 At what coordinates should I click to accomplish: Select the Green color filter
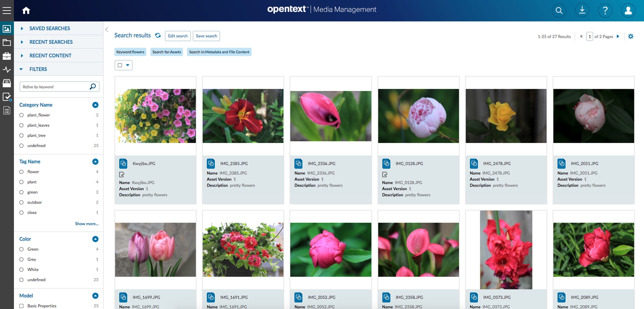click(x=21, y=249)
